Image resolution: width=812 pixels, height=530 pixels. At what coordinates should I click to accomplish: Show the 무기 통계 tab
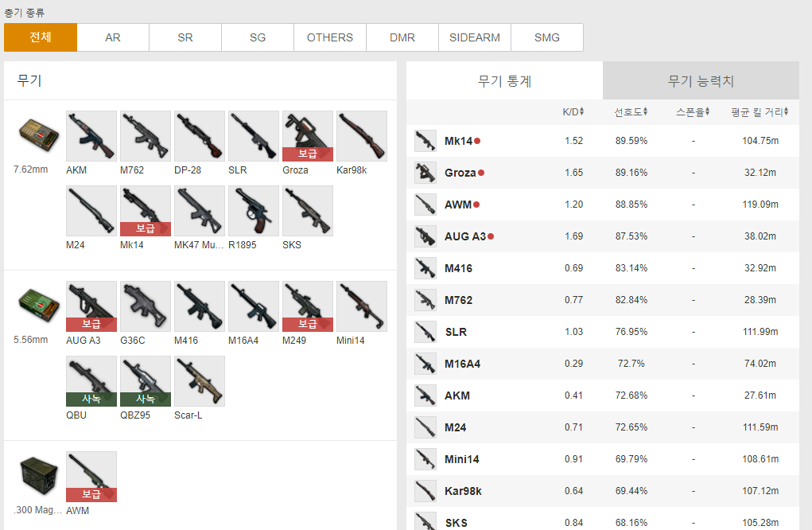point(504,81)
